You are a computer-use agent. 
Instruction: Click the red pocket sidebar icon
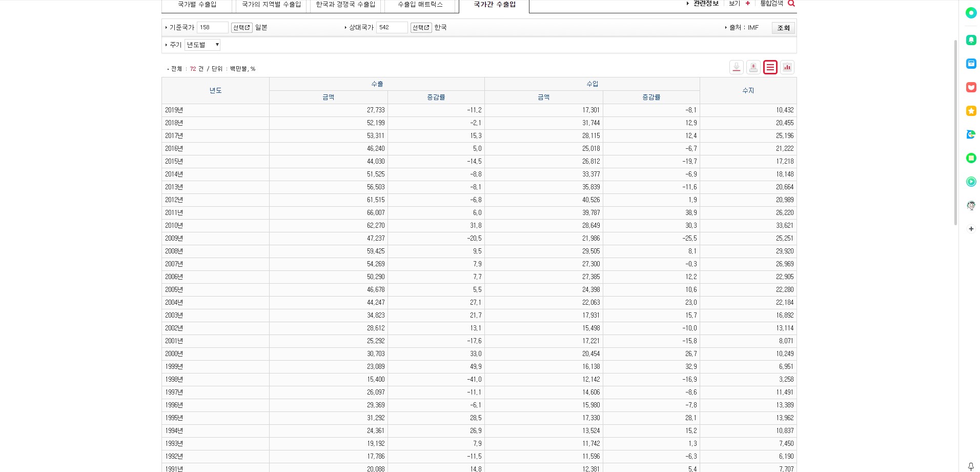971,87
